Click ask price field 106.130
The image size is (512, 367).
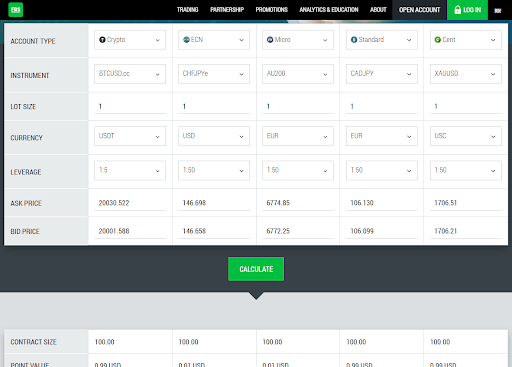(382, 203)
